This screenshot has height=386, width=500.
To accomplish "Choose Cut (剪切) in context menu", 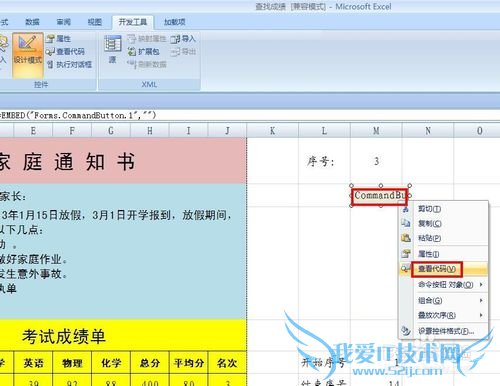I will pyautogui.click(x=444, y=209).
